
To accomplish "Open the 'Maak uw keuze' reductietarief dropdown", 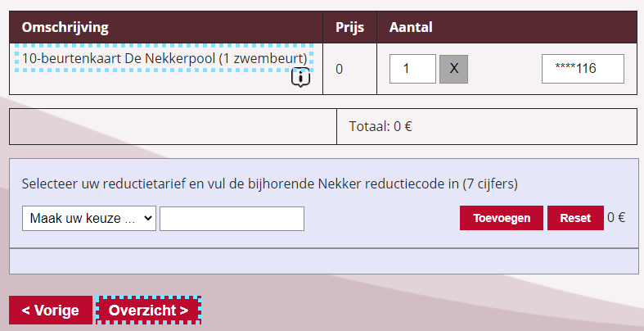I will pyautogui.click(x=89, y=219).
